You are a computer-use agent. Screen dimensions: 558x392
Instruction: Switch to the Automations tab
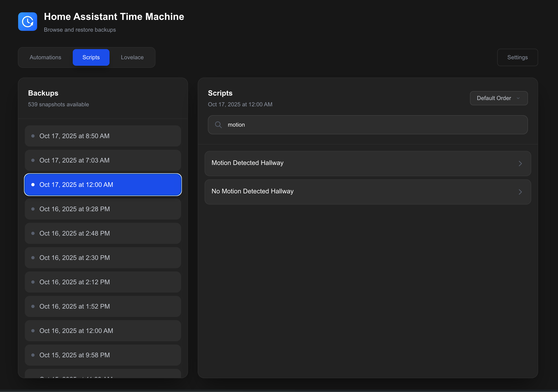(46, 57)
